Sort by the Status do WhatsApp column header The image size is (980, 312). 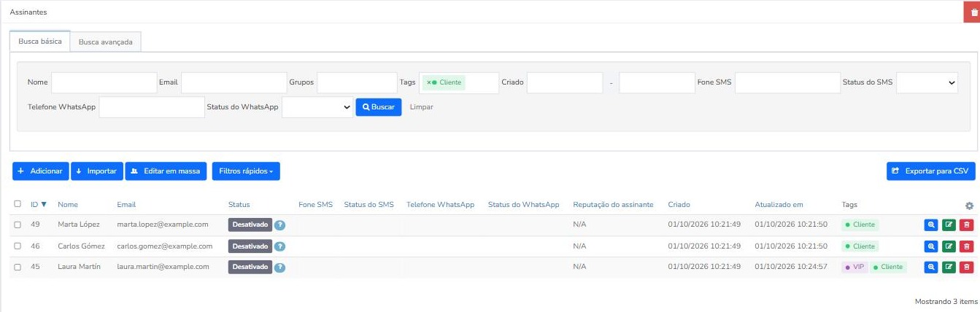pos(524,205)
